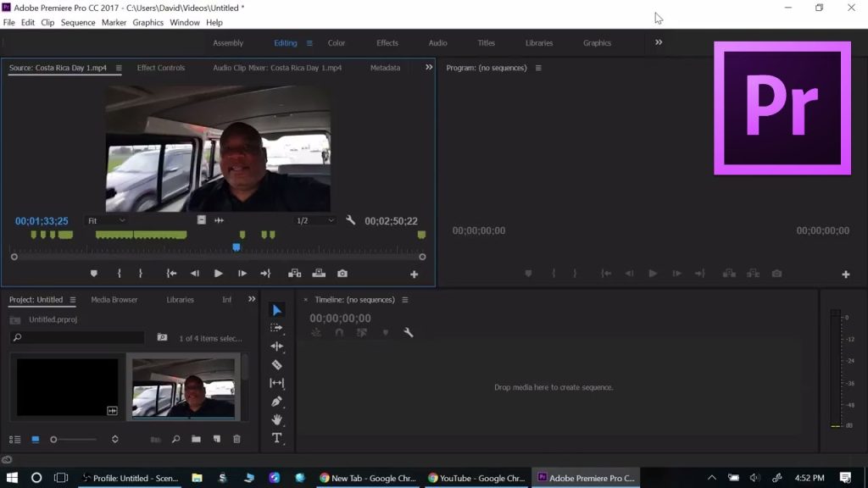
Task: Open the Fit zoom level dropdown
Action: point(107,220)
